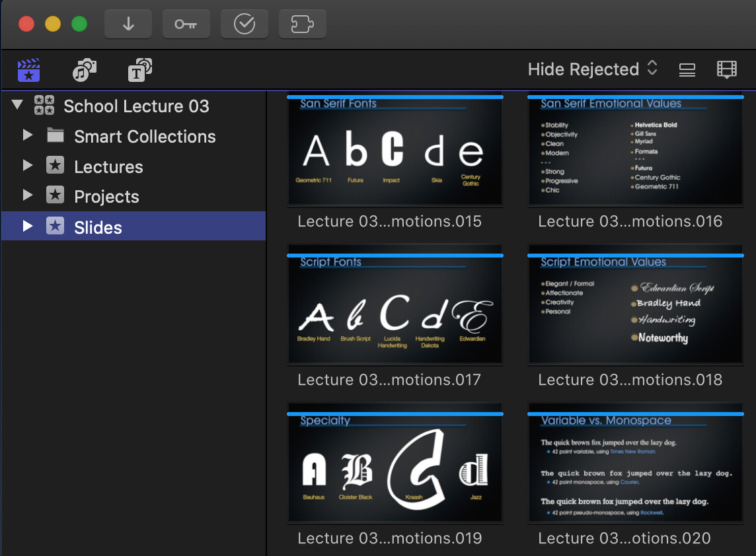Open the Extensions puzzle-piece button
This screenshot has width=756, height=556.
coord(302,24)
